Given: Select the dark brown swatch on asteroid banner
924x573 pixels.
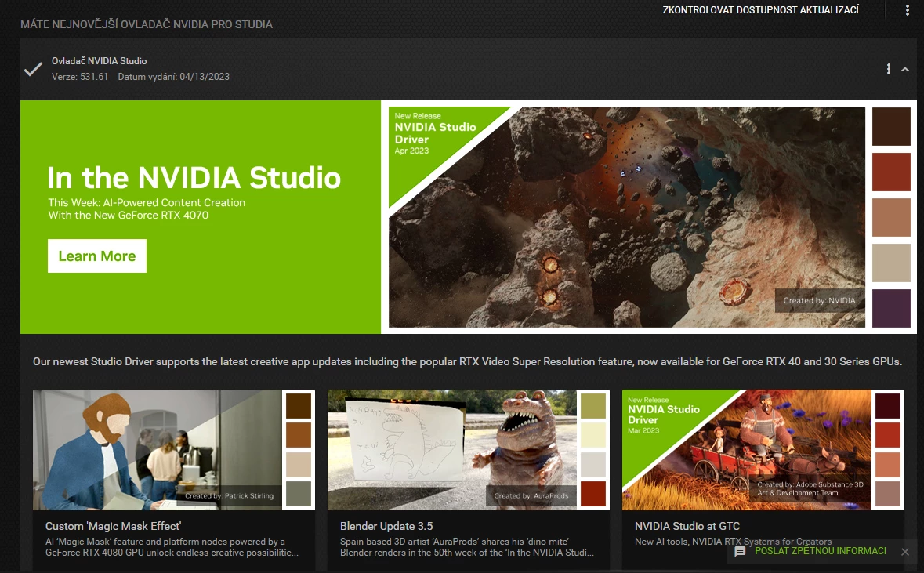Looking at the screenshot, I should click(x=891, y=126).
